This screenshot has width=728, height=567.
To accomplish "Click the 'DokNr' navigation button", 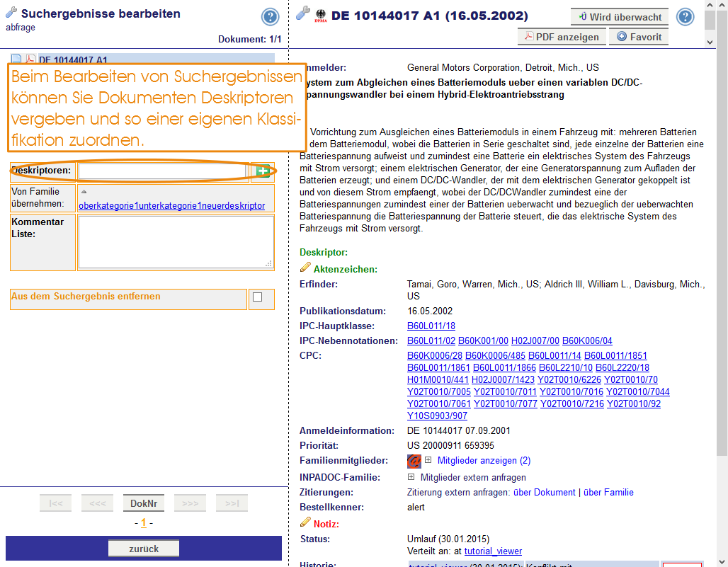I will tap(144, 503).
